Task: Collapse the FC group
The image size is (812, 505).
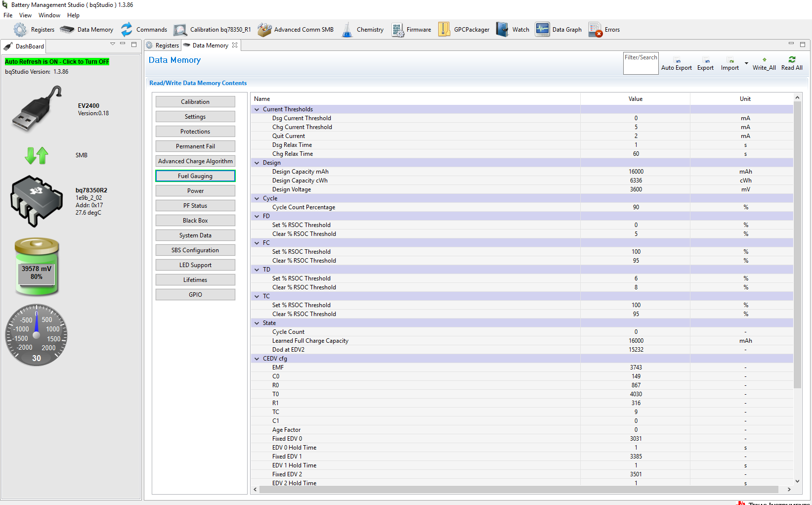Action: tap(256, 243)
